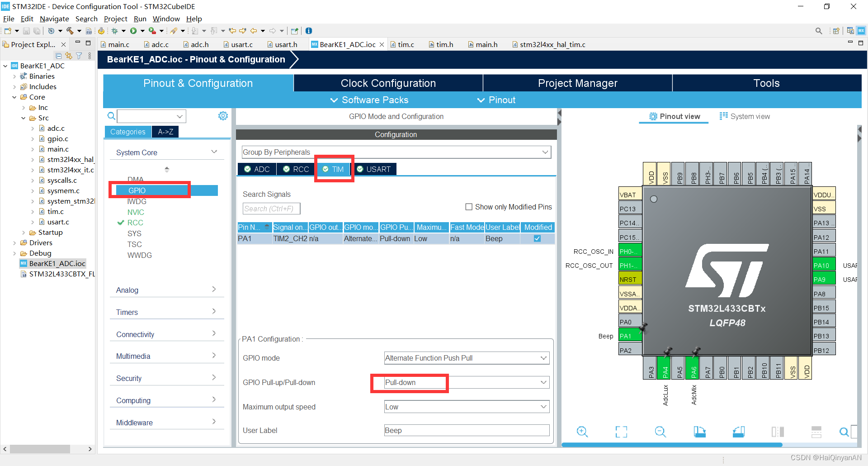Rotate the chip clockwise
The width and height of the screenshot is (868, 466).
point(699,432)
